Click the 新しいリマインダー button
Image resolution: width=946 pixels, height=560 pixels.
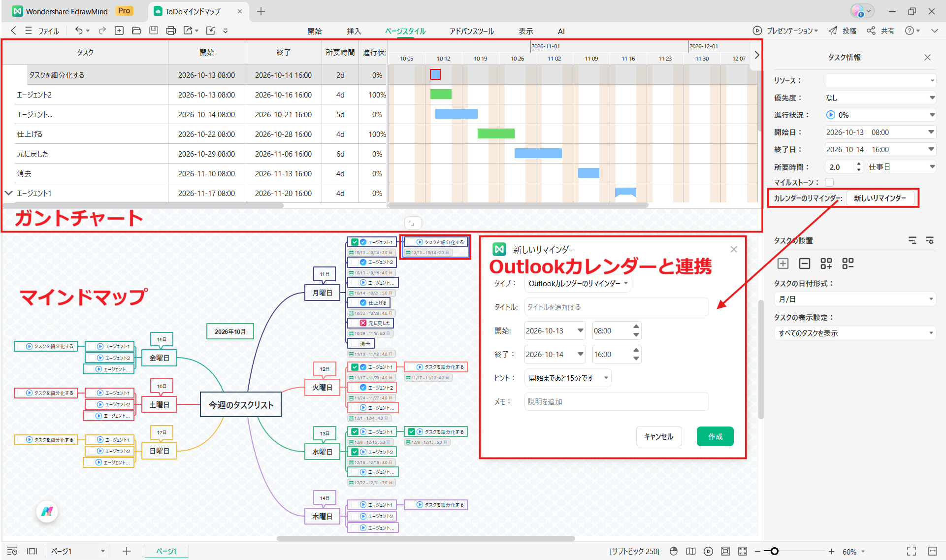[x=881, y=198]
